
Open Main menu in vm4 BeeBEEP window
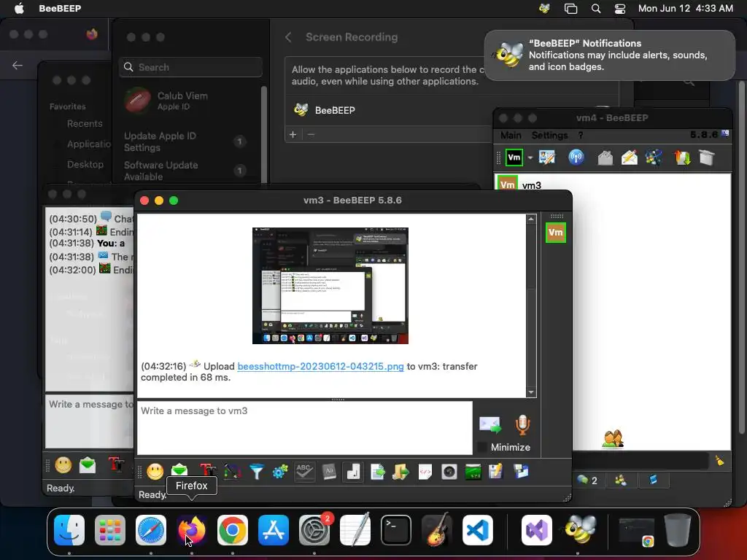tap(511, 135)
